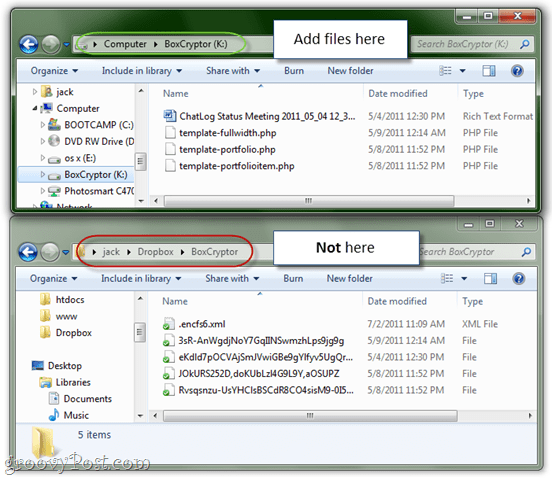
Task: Click search magnifier in lower Search BoxCryptor box
Action: [526, 252]
